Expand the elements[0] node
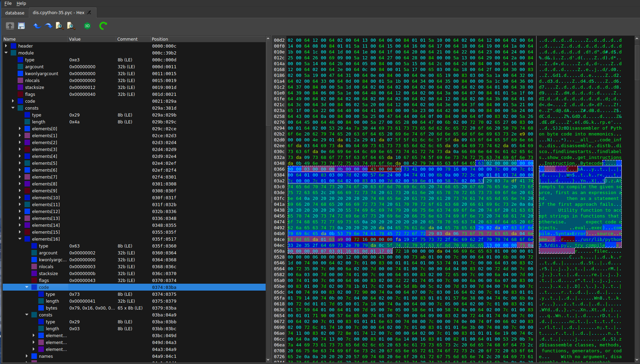Viewport: 640px width, 364px height. click(20, 129)
